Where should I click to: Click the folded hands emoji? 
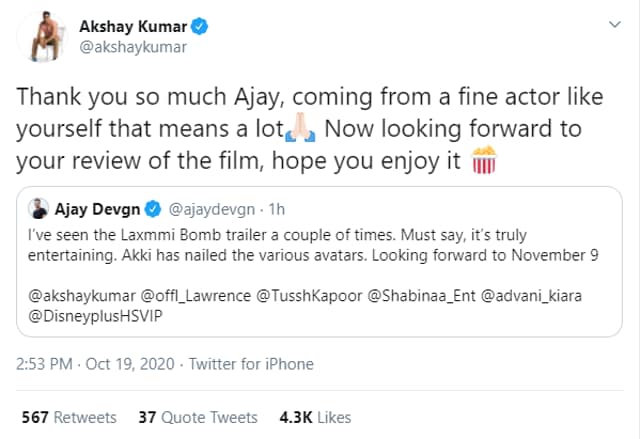click(301, 128)
